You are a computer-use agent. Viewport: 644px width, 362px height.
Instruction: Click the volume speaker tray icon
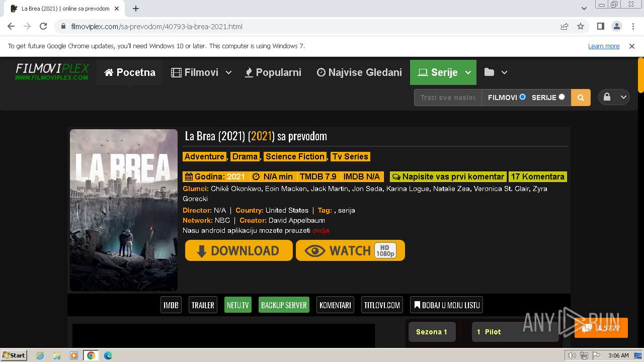tap(572, 355)
